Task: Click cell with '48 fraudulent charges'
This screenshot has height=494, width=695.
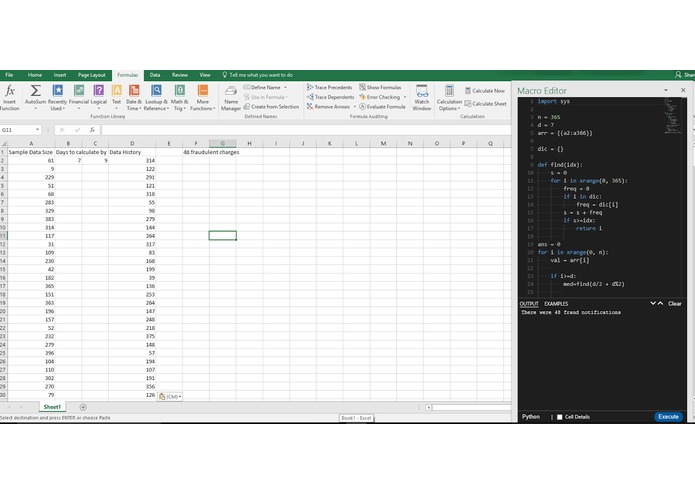Action: [211, 152]
